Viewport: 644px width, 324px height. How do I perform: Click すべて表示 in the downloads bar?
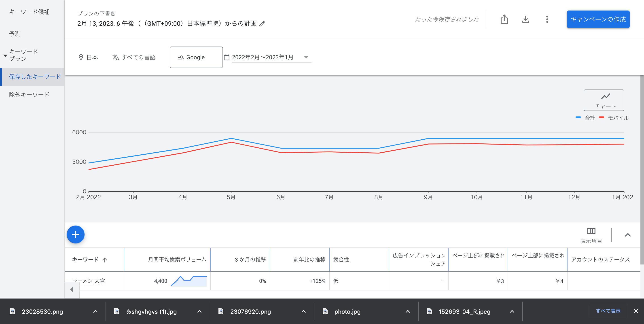click(x=608, y=311)
